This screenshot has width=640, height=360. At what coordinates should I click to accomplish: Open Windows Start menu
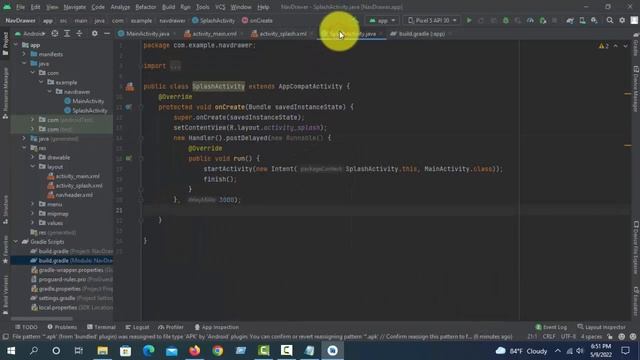click(11, 351)
